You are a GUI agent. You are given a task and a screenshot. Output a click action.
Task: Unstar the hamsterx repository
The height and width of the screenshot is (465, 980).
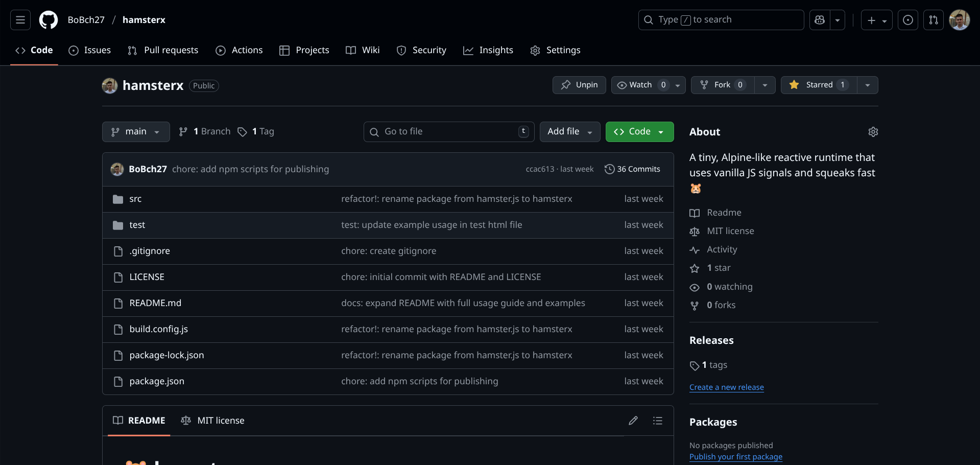(x=819, y=85)
